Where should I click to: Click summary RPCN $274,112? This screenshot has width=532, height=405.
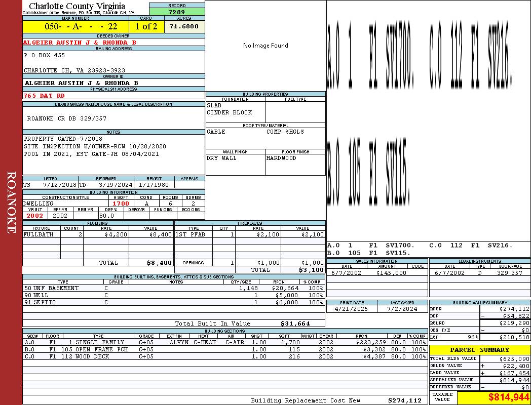(514, 309)
